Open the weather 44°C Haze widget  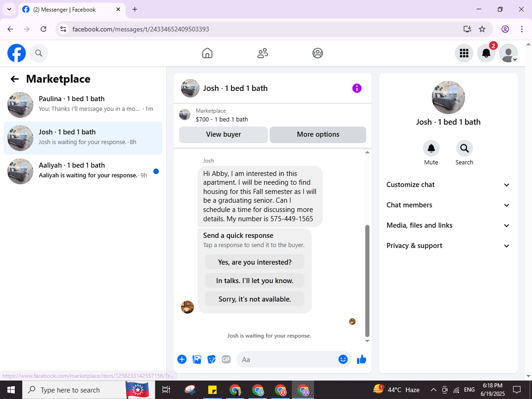396,390
